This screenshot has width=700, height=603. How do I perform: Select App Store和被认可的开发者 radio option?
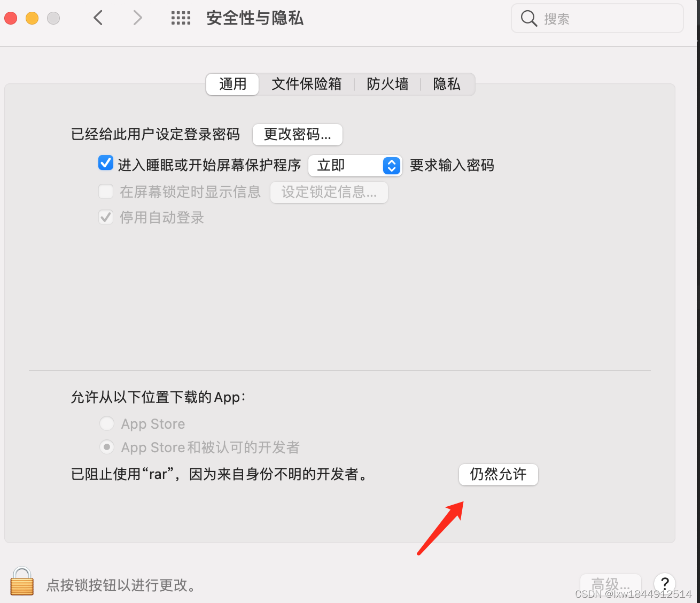click(x=107, y=447)
